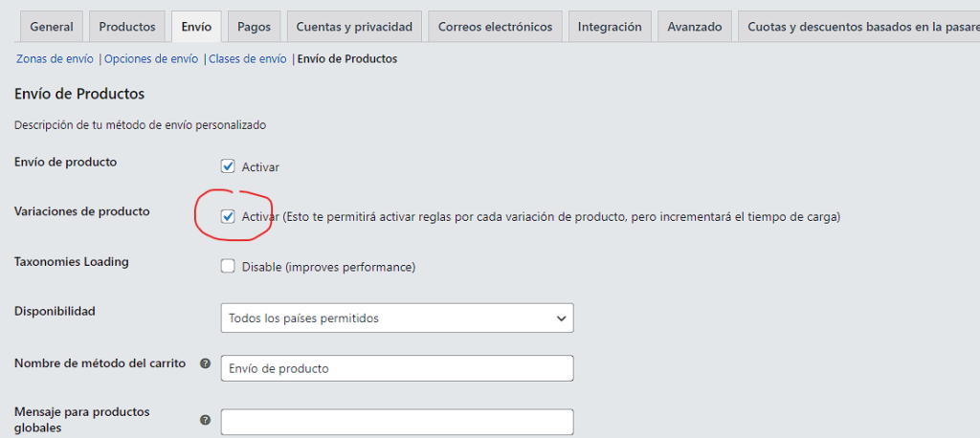Click help icon beside Mensaje para productos globales
This screenshot has width=980, height=438.
(205, 420)
